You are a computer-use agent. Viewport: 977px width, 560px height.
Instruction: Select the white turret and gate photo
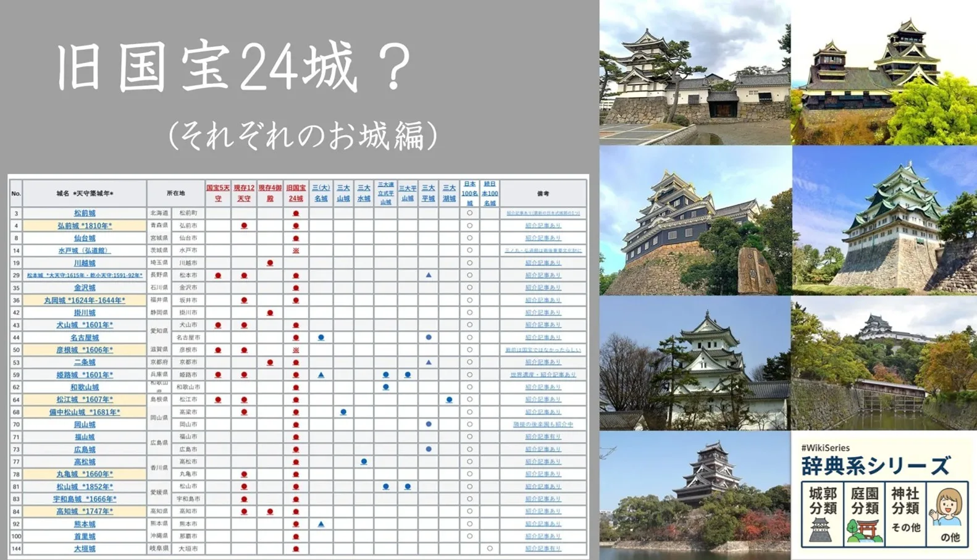coord(695,72)
